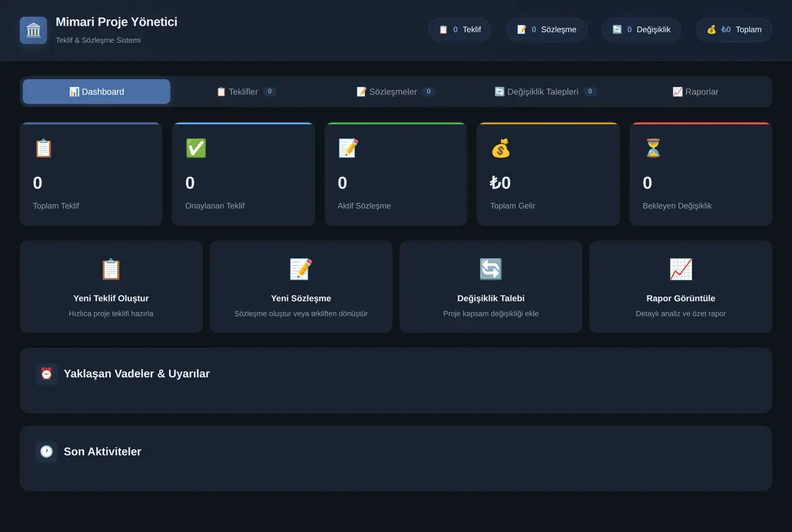Add a change request via Değişiklik Talebi
792x532 pixels.
(491, 286)
